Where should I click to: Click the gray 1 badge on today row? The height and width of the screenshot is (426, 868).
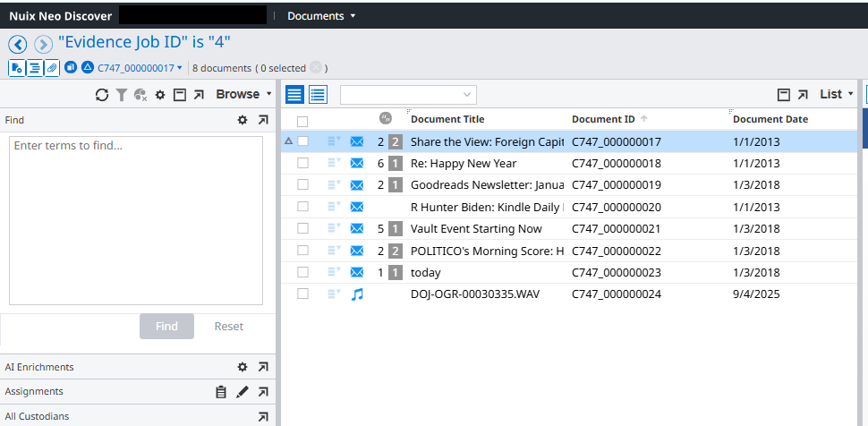pos(395,272)
